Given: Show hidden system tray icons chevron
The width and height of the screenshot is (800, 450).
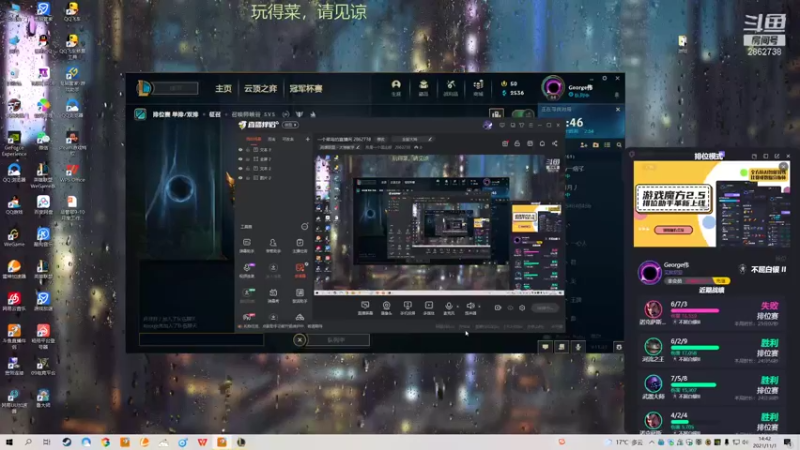Looking at the screenshot, I should [x=652, y=442].
